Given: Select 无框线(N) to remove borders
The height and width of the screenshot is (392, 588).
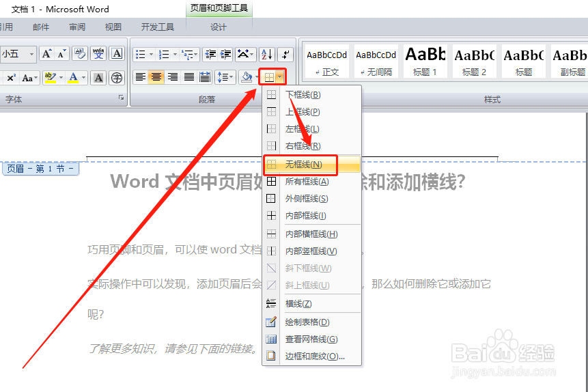Looking at the screenshot, I should [x=311, y=165].
